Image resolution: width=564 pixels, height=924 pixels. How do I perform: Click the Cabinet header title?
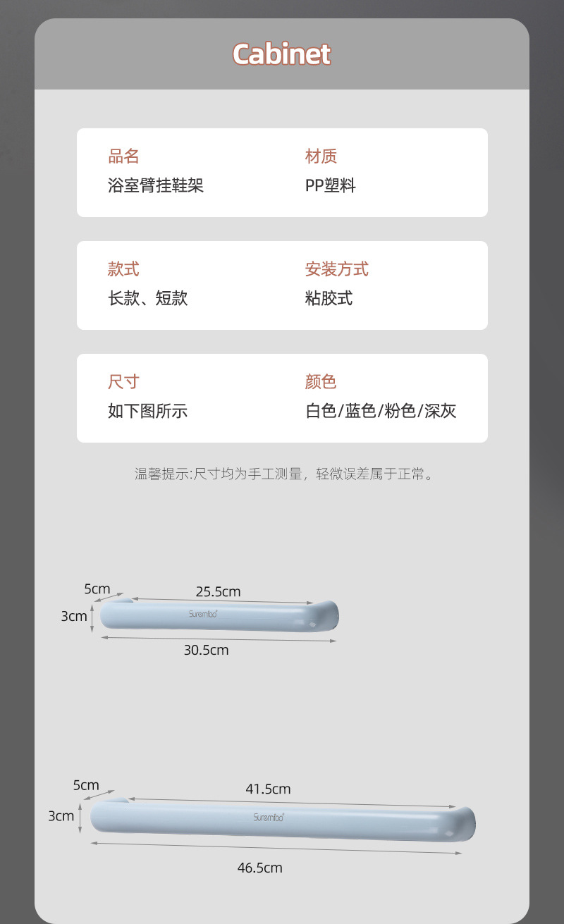point(281,54)
